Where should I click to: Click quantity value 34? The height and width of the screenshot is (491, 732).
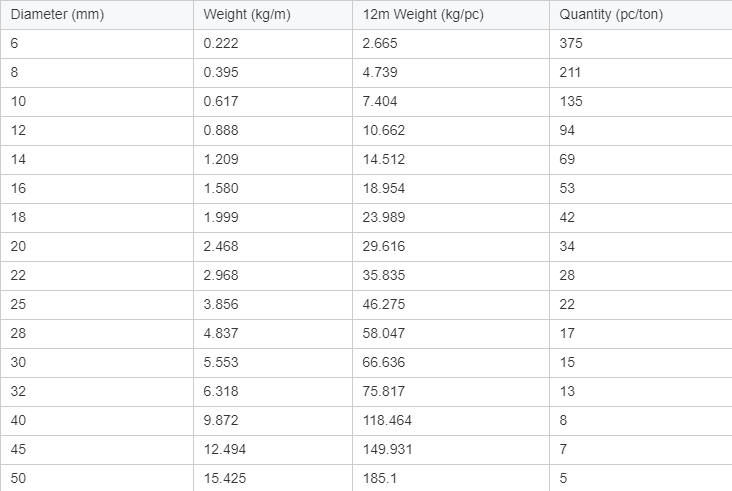[568, 247]
